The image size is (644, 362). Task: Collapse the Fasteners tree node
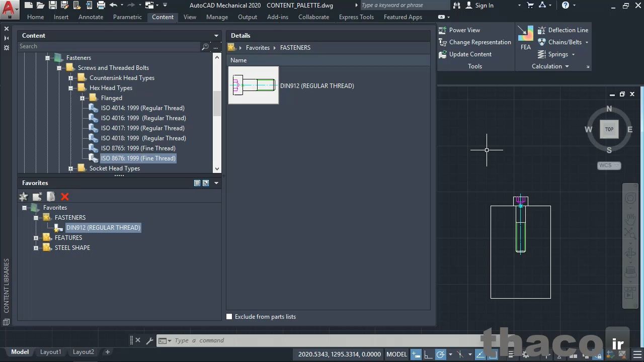point(48,58)
